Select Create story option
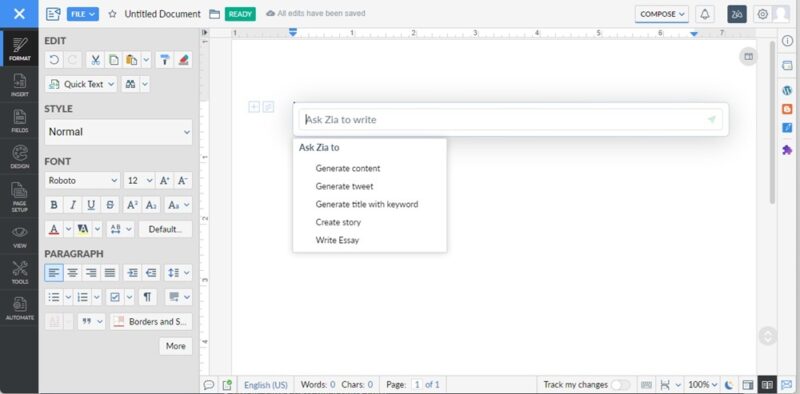 [x=338, y=222]
